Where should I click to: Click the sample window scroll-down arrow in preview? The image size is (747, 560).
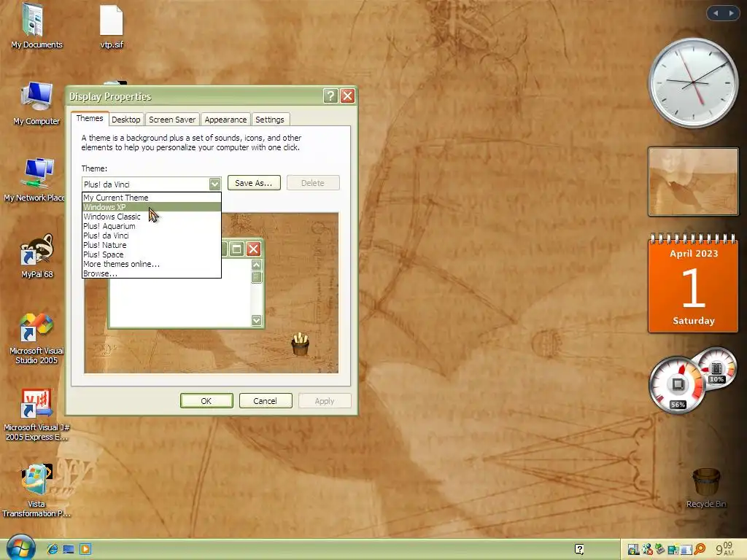(256, 321)
